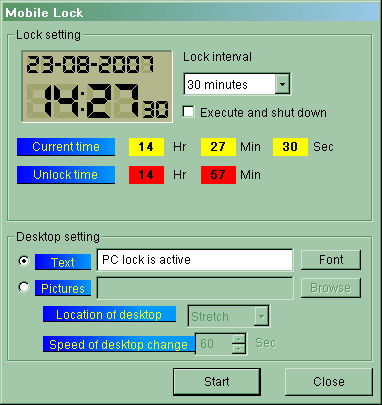Click the Start button
This screenshot has height=405, width=382.
click(x=217, y=381)
